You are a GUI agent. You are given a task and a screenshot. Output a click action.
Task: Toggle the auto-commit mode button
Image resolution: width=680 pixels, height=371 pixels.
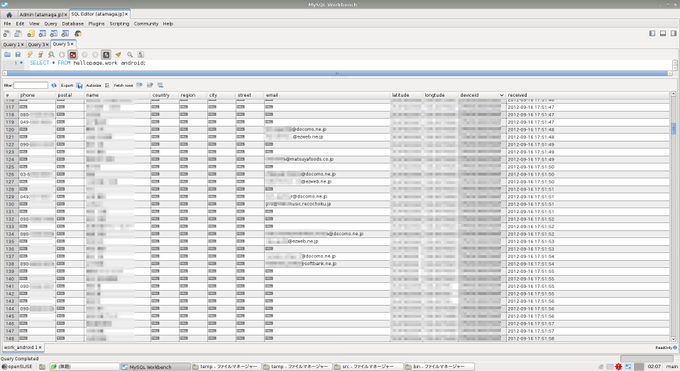coord(106,55)
